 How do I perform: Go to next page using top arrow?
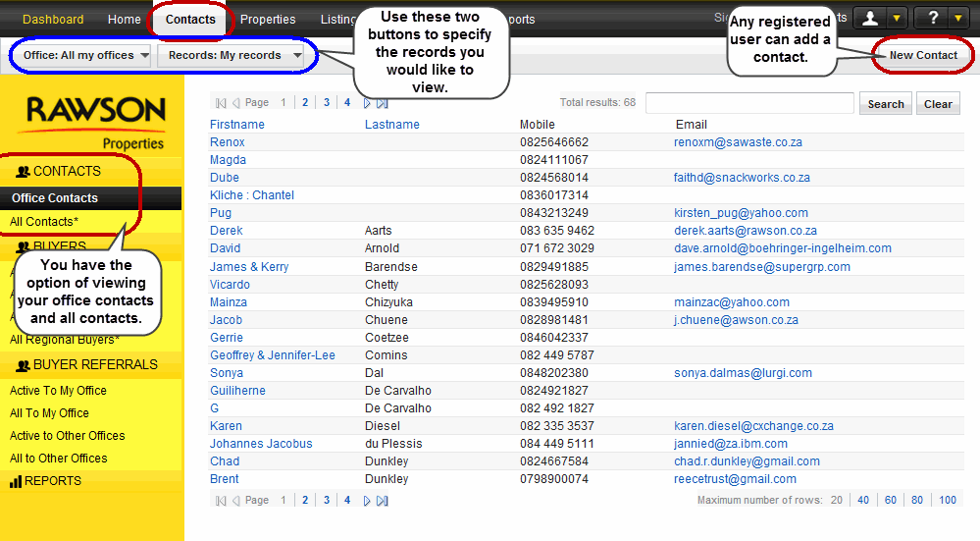367,103
